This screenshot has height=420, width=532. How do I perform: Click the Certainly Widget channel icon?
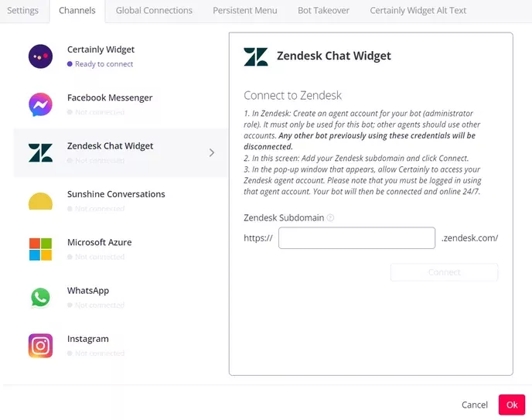click(x=40, y=56)
